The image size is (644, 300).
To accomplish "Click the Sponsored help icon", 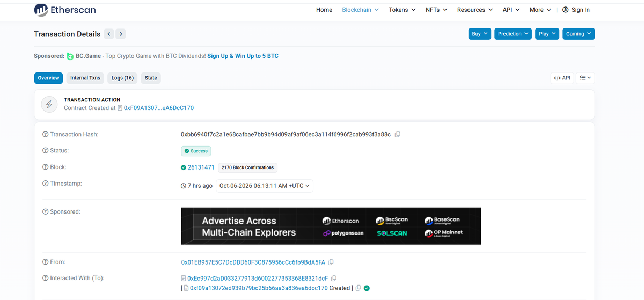I will tap(45, 212).
